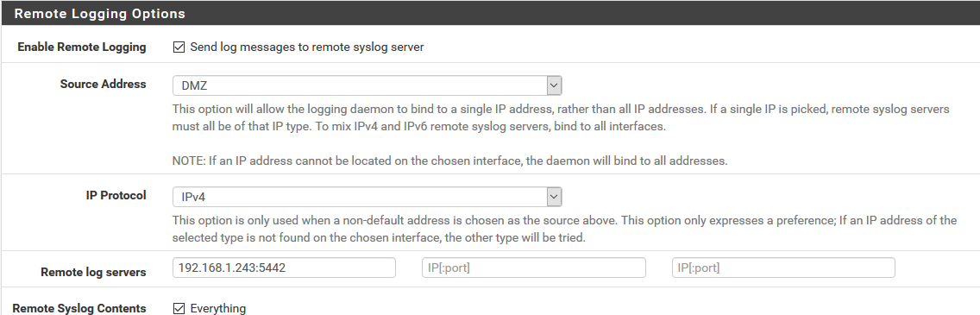Click the Remote log servers field label

93,272
